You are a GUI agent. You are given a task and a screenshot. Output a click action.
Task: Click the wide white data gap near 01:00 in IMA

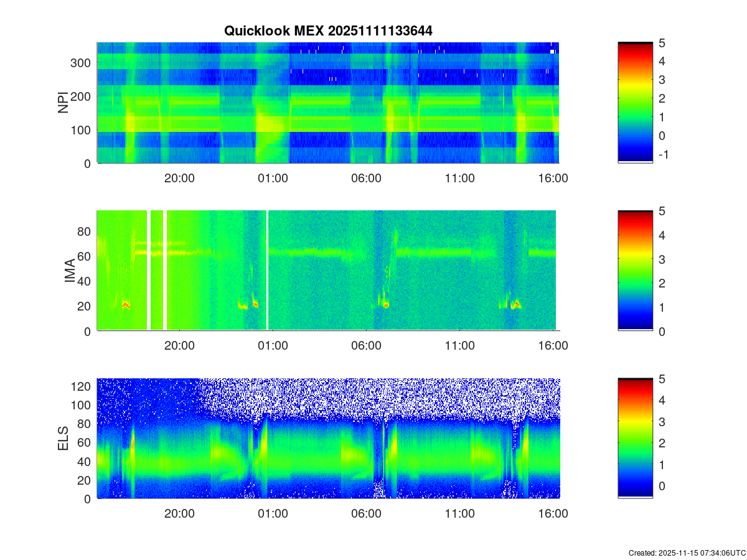point(268,271)
